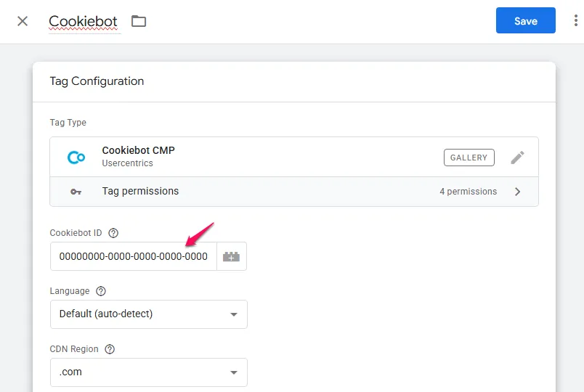This screenshot has height=392, width=584.
Task: Open the CDN Region .com dropdown
Action: click(x=148, y=372)
